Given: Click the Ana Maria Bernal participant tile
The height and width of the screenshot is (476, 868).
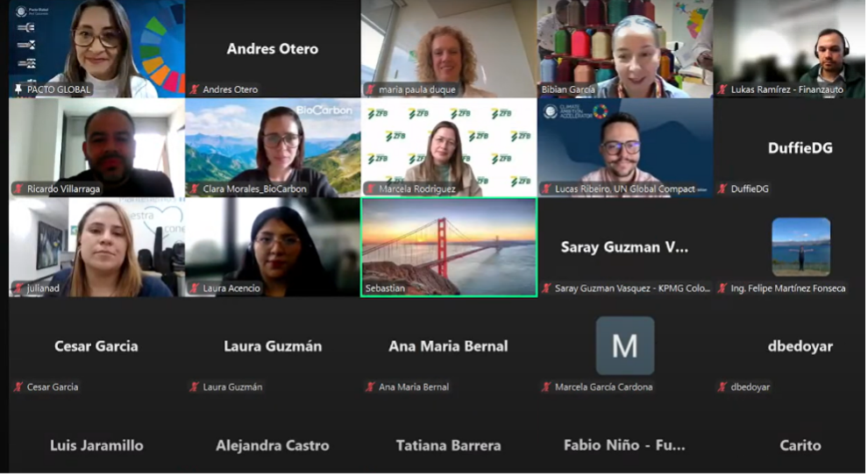Looking at the screenshot, I should pos(449,346).
